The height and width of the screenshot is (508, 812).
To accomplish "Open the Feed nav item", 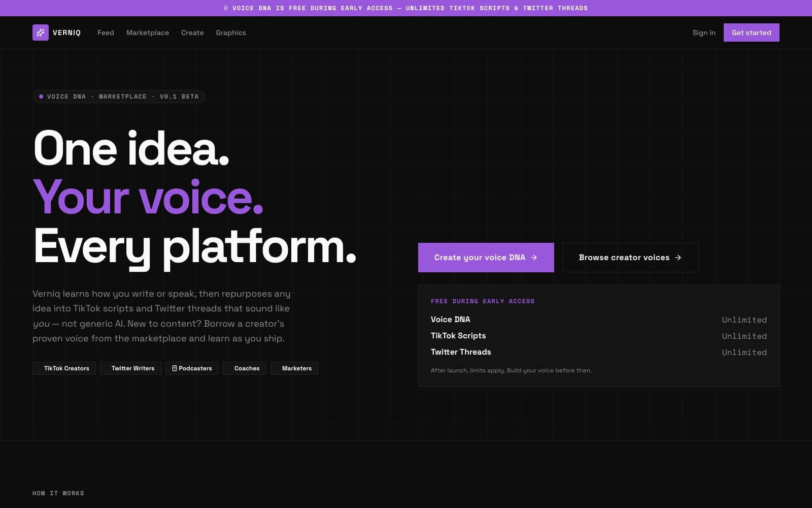I will click(106, 33).
